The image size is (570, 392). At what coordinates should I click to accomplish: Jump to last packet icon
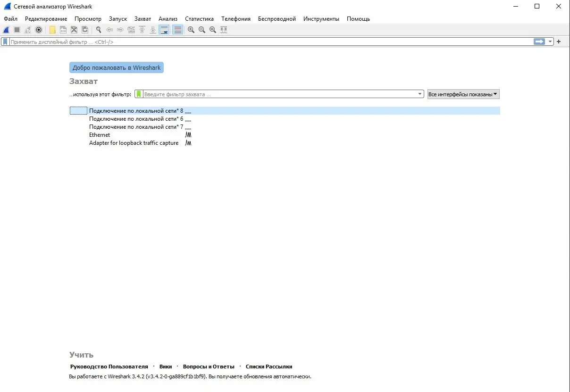pyautogui.click(x=153, y=30)
